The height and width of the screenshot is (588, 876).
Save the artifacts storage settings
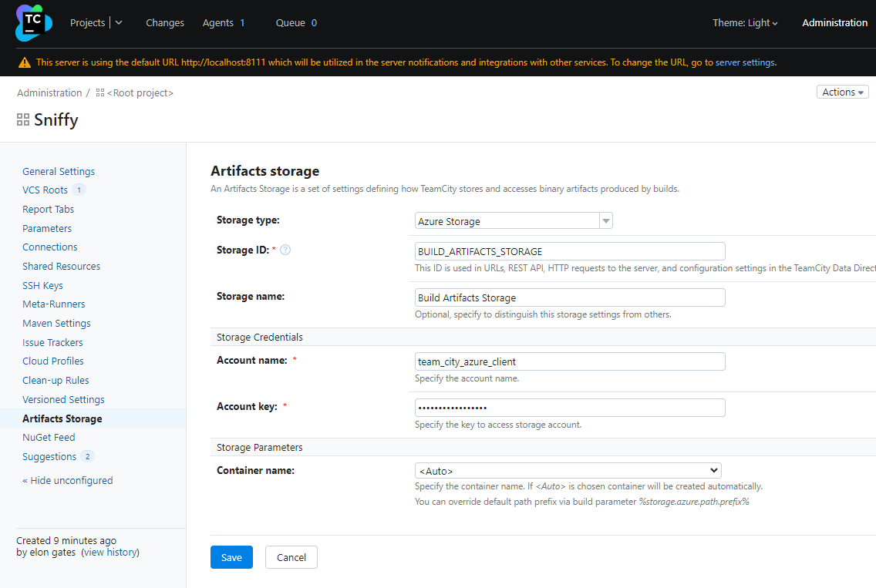click(231, 557)
